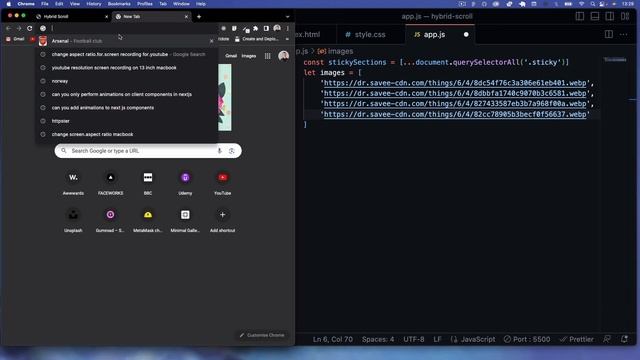Reload the page in Chrome
Viewport: 640px width, 360px height.
[29, 29]
